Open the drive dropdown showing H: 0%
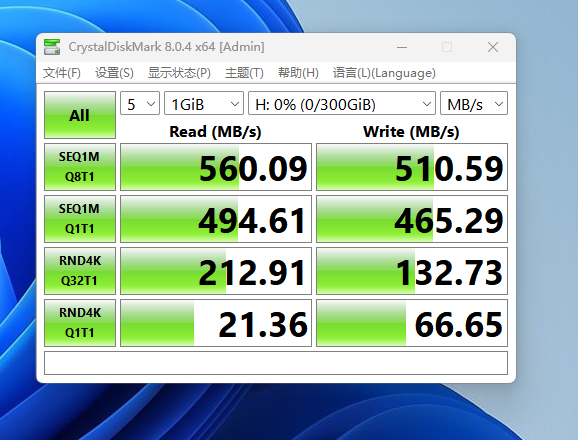The height and width of the screenshot is (440, 578). coord(342,103)
